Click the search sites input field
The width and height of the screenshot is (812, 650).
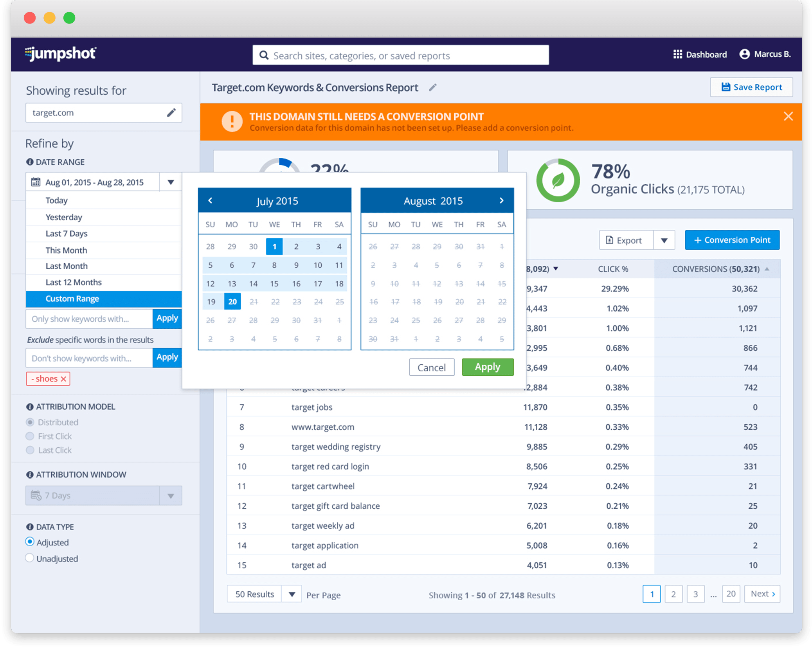click(400, 56)
